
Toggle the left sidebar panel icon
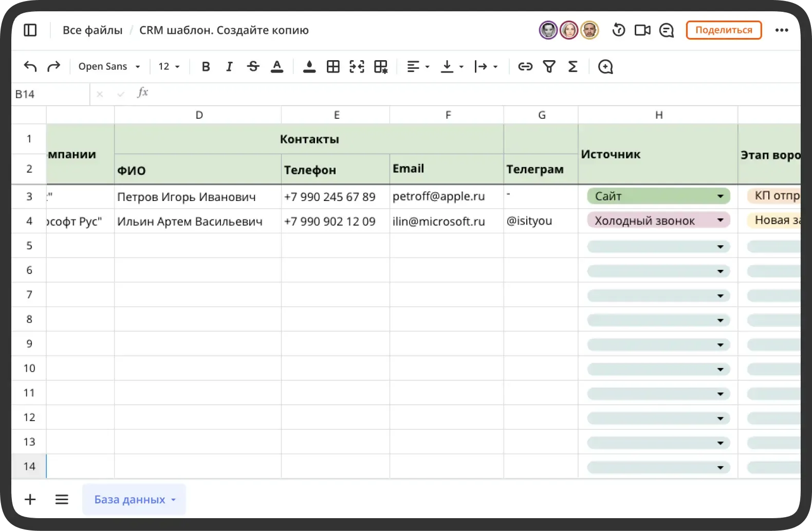pyautogui.click(x=30, y=30)
